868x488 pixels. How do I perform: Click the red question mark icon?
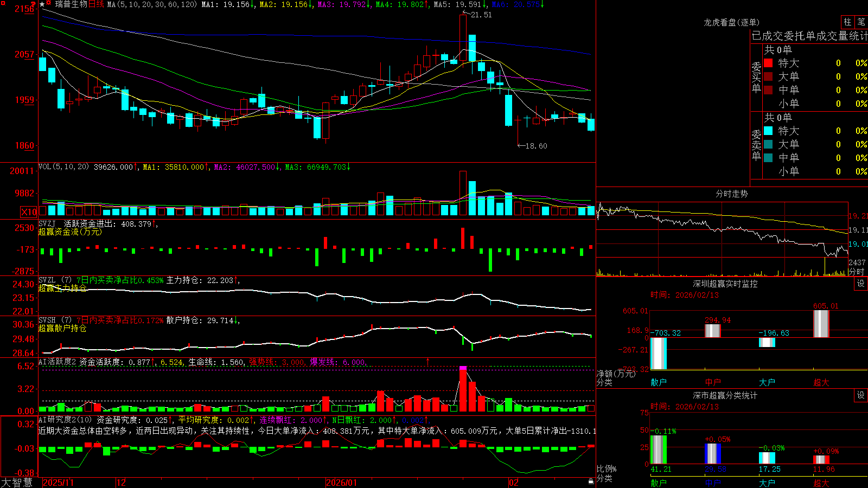(x=34, y=4)
